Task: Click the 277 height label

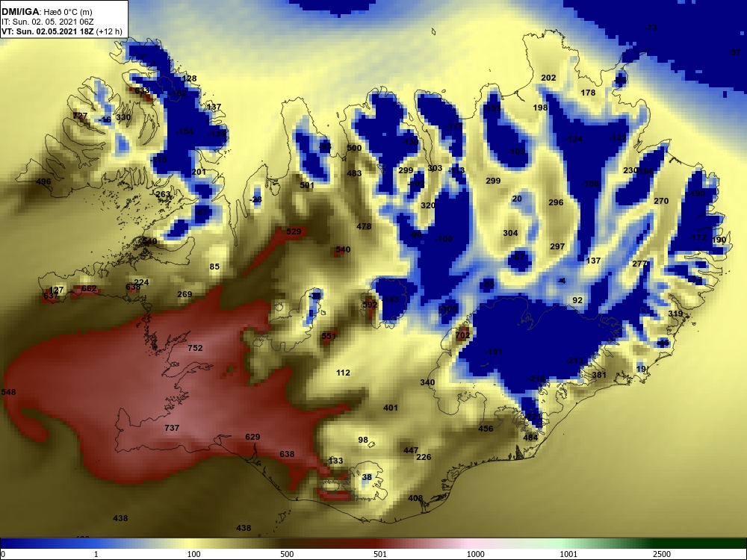Action: click(x=640, y=264)
